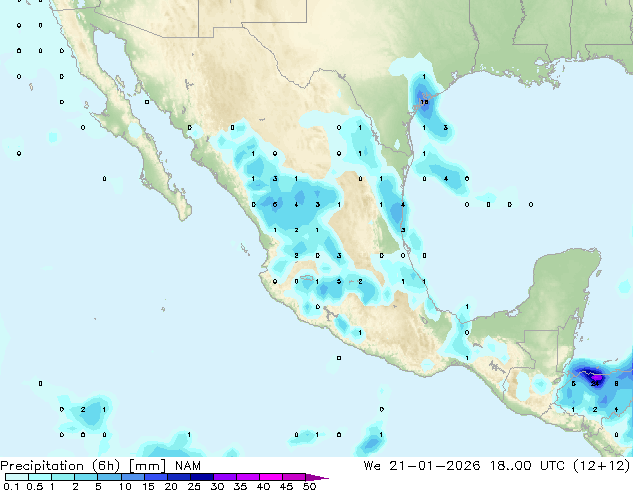Image resolution: width=634 pixels, height=490 pixels.
Task: Click the 40–45 mm magenta legend swatch
Action: [271, 477]
